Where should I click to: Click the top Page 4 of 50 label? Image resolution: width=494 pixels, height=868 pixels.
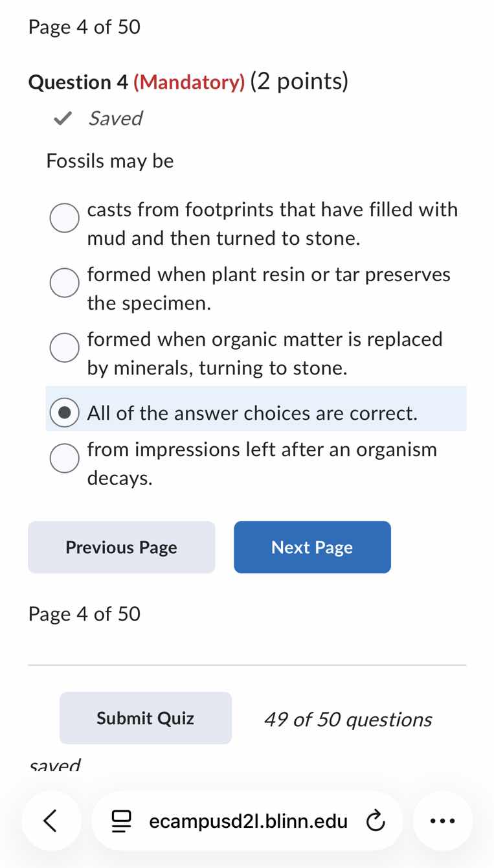click(84, 27)
